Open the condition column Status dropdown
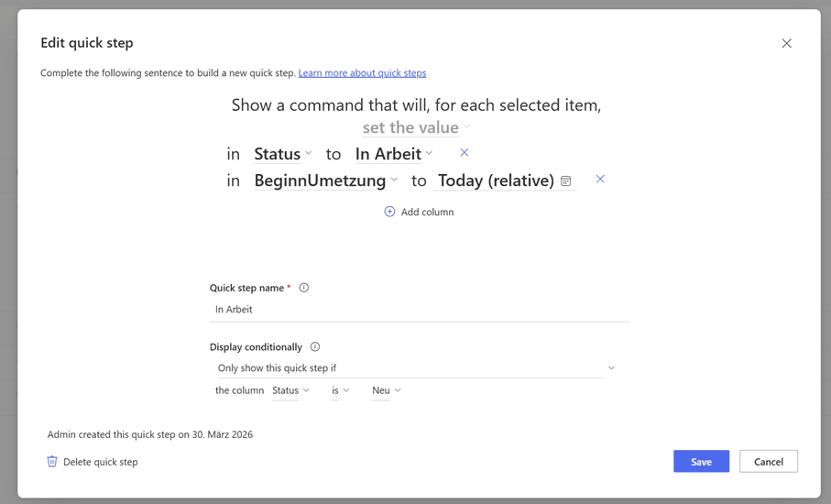 (291, 390)
